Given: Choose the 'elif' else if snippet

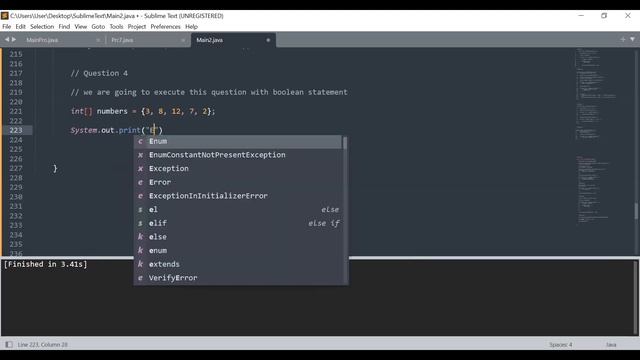Looking at the screenshot, I should 238,223.
